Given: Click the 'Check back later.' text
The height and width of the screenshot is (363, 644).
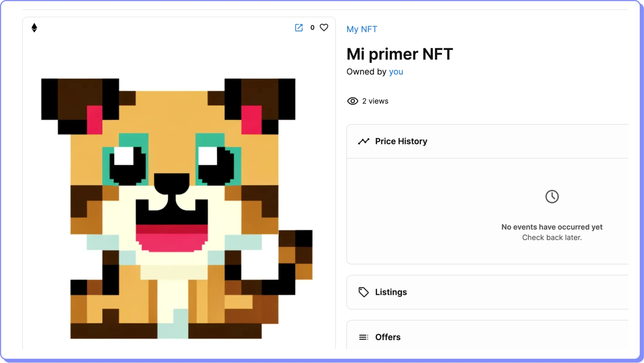Looking at the screenshot, I should click(x=552, y=237).
